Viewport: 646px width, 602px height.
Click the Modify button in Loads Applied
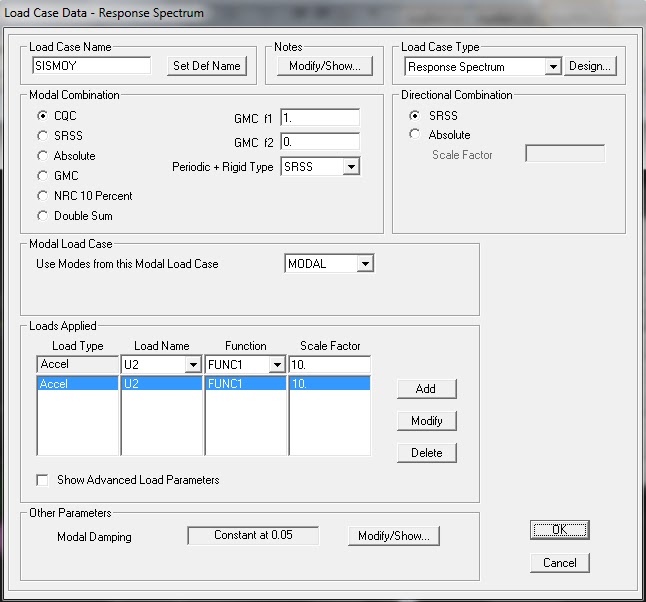click(x=426, y=421)
